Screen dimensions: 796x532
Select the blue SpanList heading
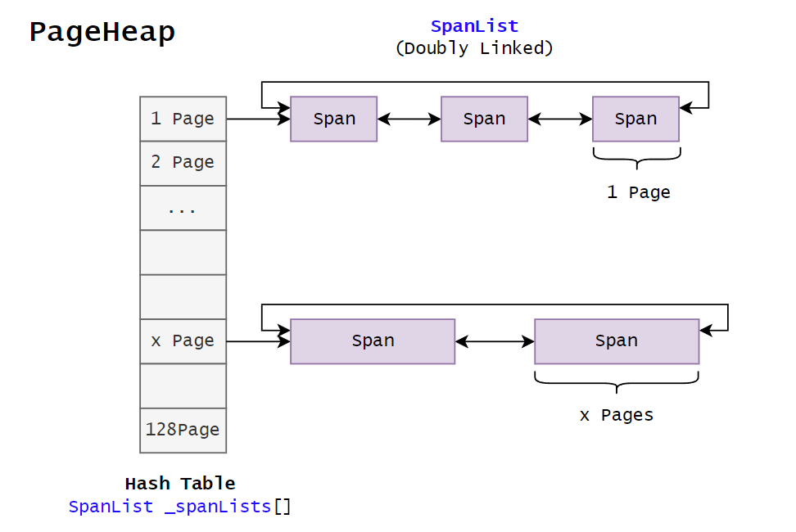(x=474, y=26)
